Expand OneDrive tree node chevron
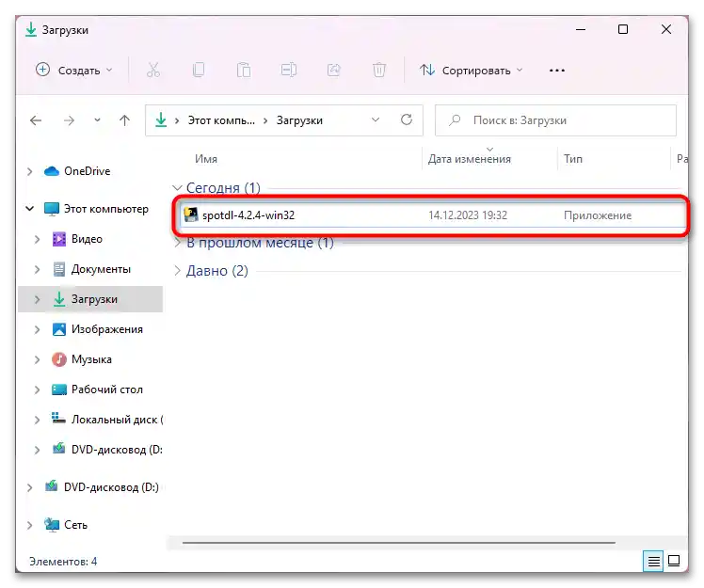Image resolution: width=704 pixels, height=588 pixels. coord(29,171)
